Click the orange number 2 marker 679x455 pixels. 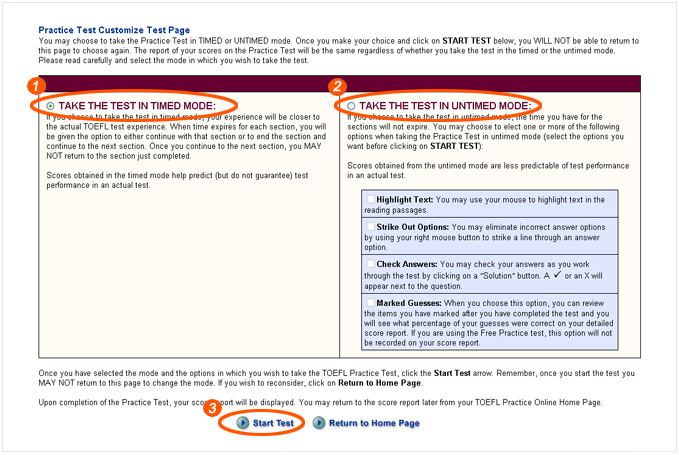coord(338,87)
